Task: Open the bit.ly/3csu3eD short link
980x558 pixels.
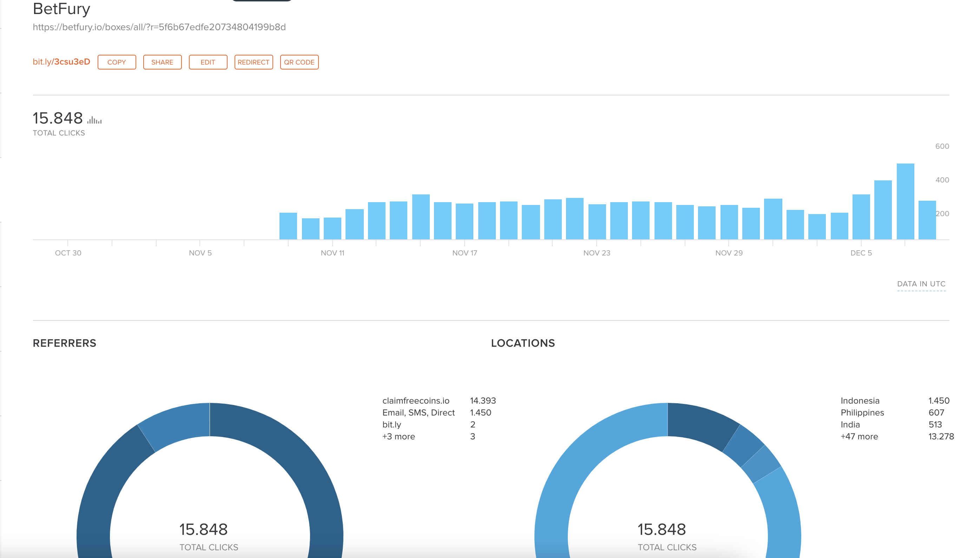Action: click(61, 62)
